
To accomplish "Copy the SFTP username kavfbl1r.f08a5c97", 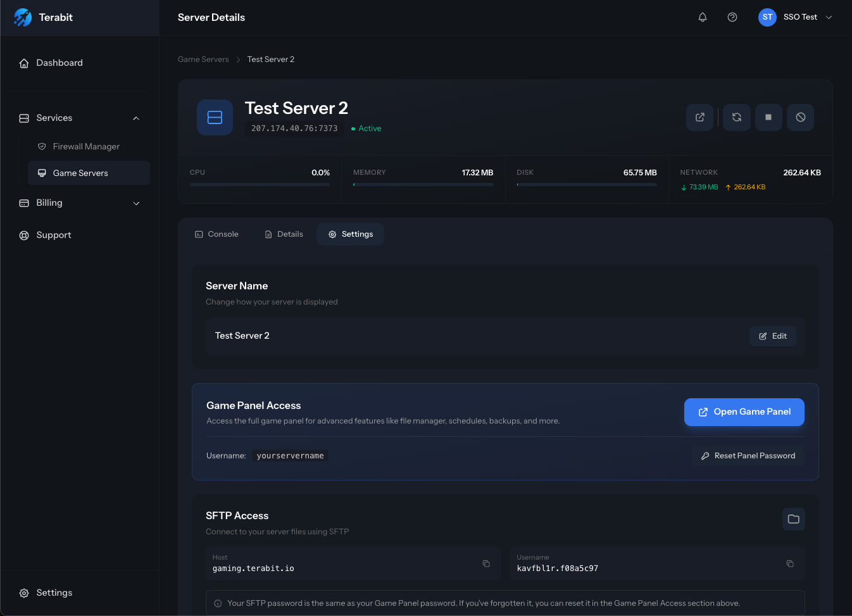I will (x=790, y=563).
